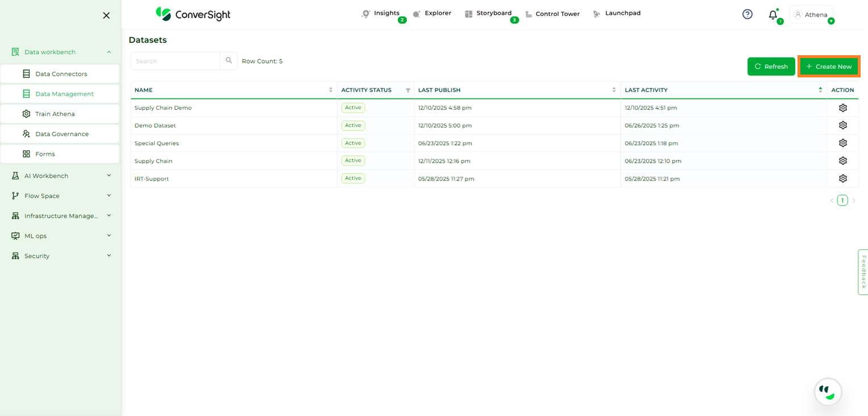Open the help question mark icon

coord(747,14)
